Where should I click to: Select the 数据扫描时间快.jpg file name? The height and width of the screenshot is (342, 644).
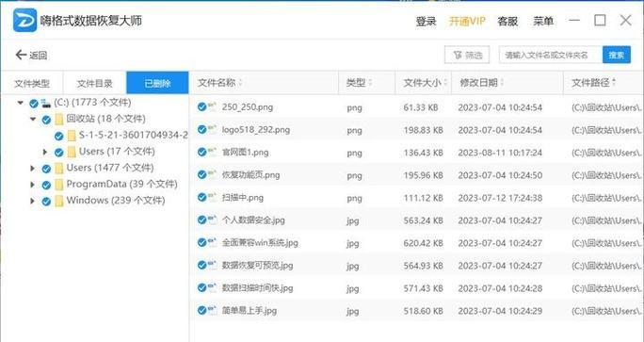tap(258, 287)
